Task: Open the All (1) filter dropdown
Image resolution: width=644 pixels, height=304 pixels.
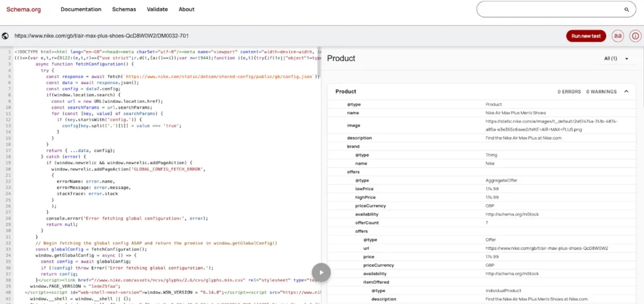Action: tap(616, 58)
